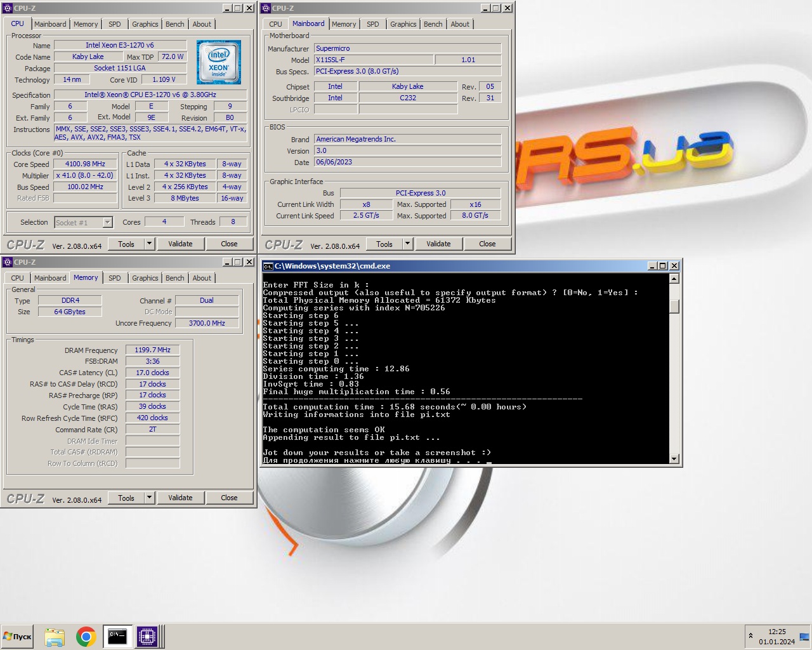Click Level 3 cache value 8 MBytes
Screen dimensions: 812x650
(x=185, y=198)
